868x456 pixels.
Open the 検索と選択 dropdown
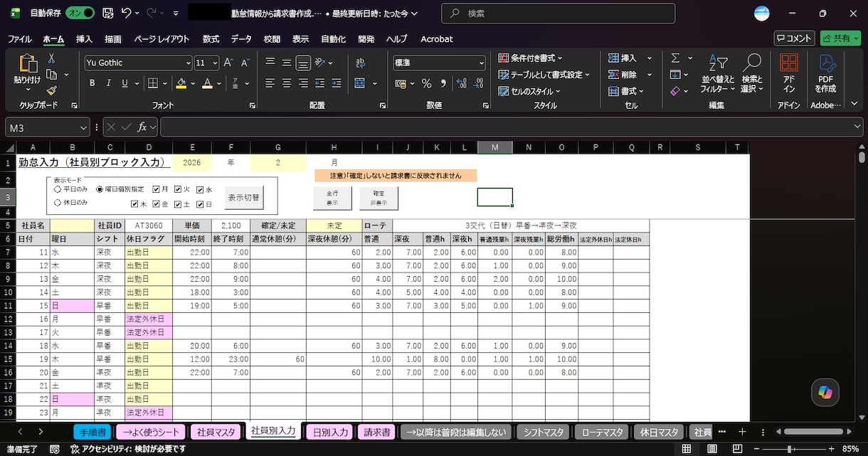(752, 73)
